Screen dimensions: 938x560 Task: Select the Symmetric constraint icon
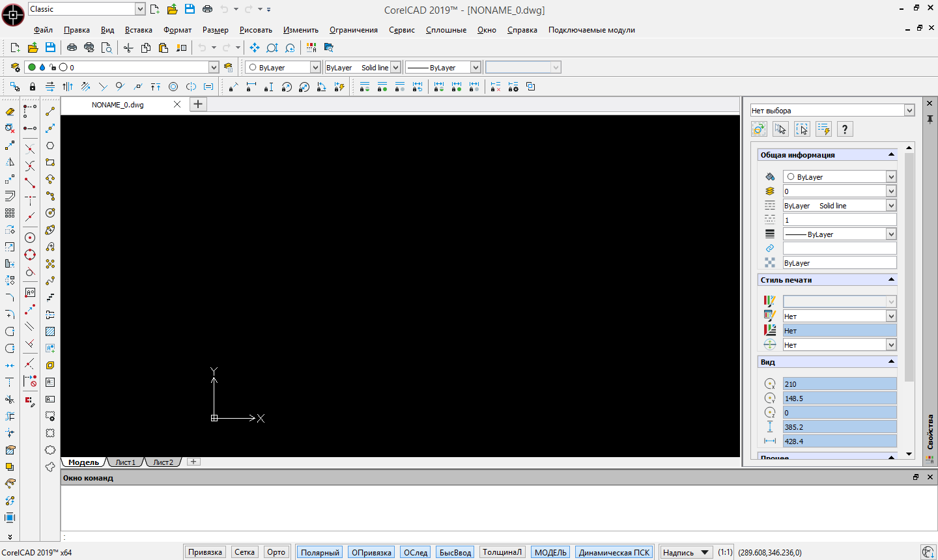tap(191, 87)
